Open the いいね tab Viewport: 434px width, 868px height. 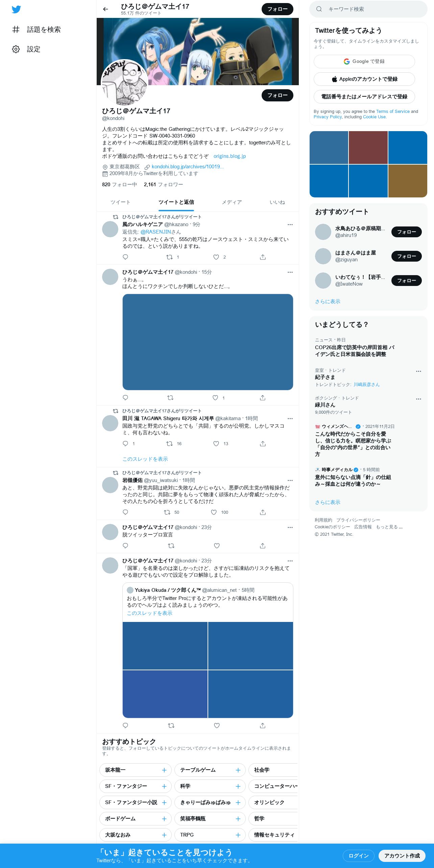click(277, 202)
